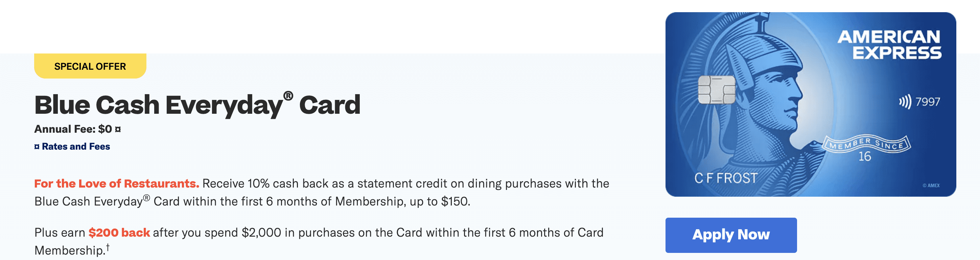This screenshot has width=980, height=260.
Task: Click the ¤ symbol before Rates and Fees
Action: (37, 147)
